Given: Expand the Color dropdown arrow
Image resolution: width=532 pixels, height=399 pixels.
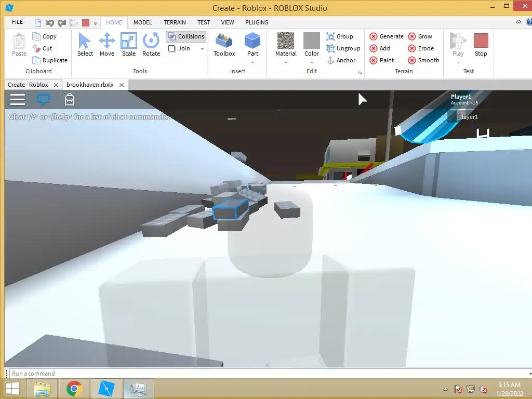Looking at the screenshot, I should pyautogui.click(x=312, y=63).
